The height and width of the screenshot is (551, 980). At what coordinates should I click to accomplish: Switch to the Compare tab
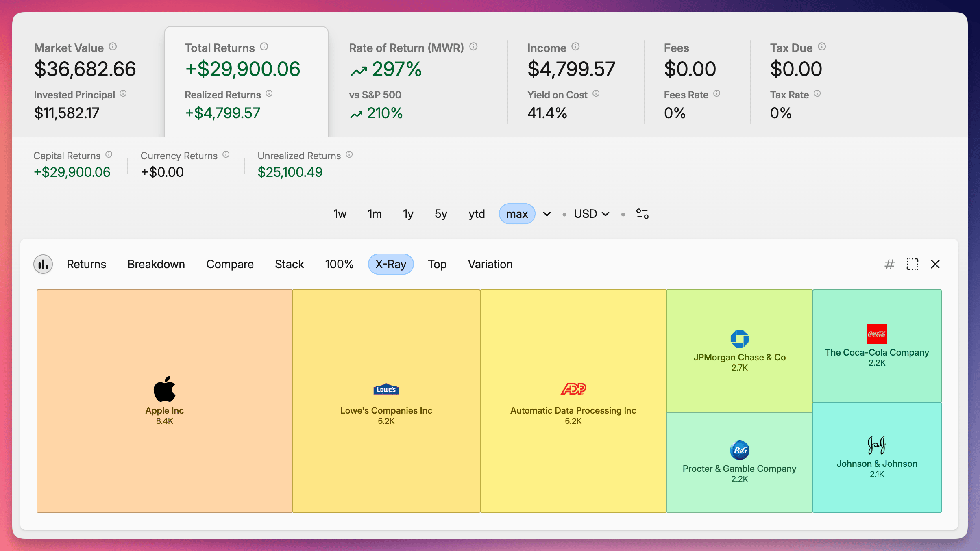230,265
